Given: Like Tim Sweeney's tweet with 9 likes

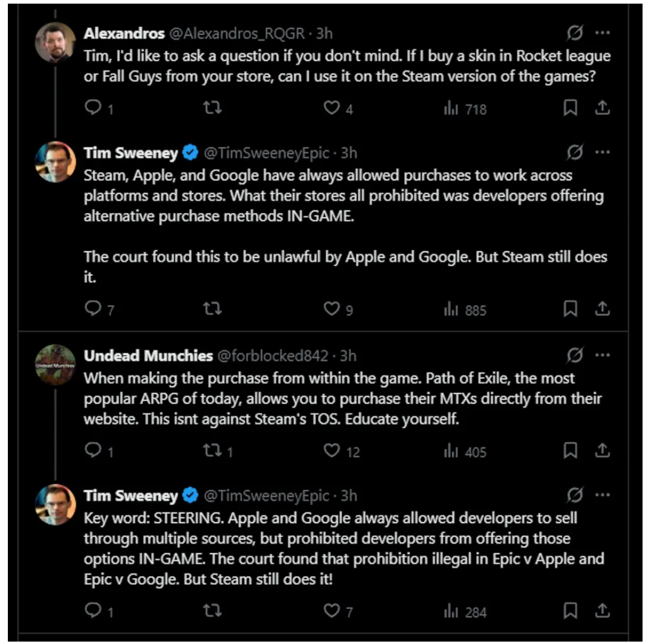Looking at the screenshot, I should 332,309.
